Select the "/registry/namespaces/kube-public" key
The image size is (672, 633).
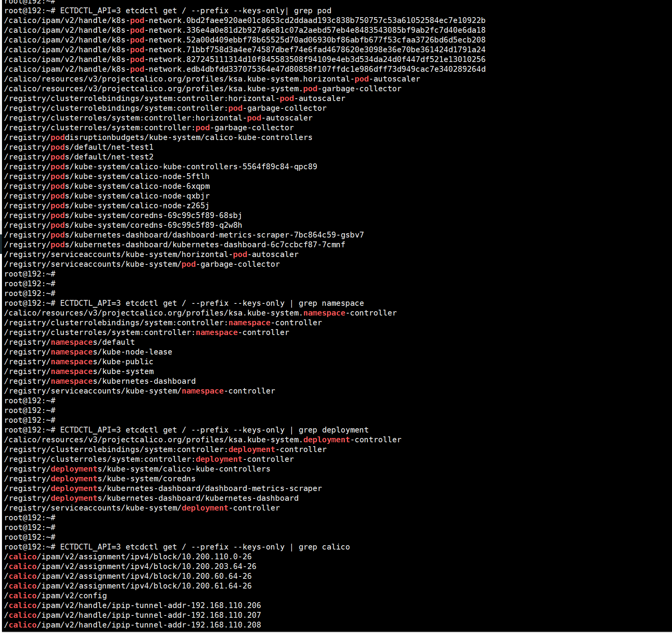point(79,362)
